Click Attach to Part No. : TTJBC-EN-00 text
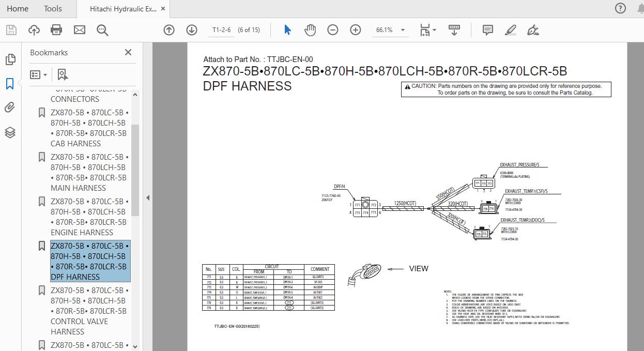Viewport: 644px width, 351px height. click(258, 59)
